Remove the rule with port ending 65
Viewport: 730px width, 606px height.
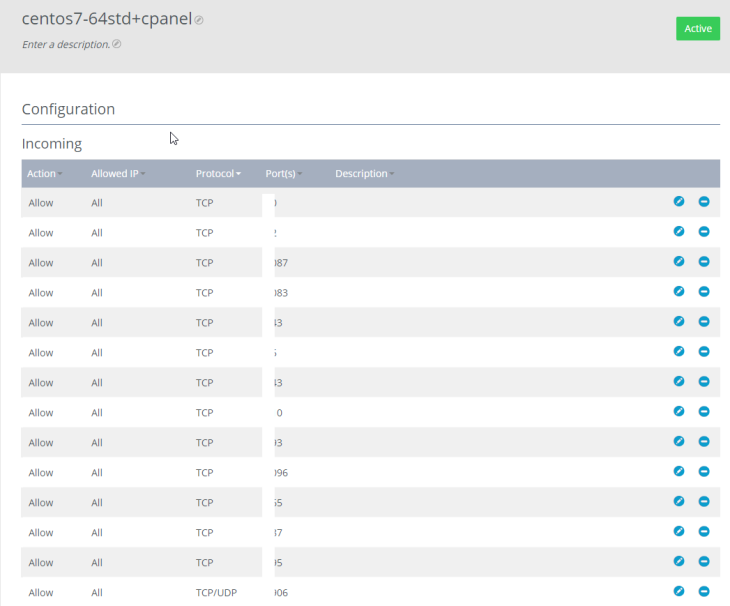[x=704, y=501]
